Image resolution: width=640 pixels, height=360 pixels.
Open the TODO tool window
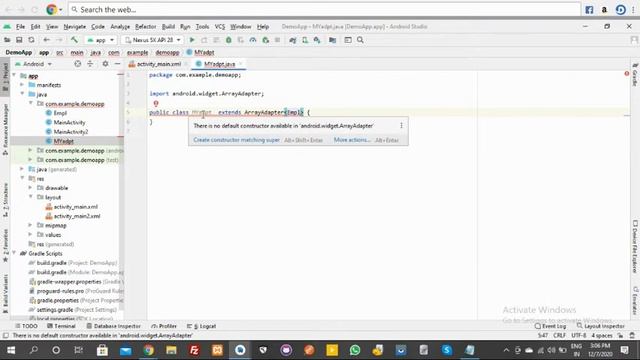pos(26,326)
